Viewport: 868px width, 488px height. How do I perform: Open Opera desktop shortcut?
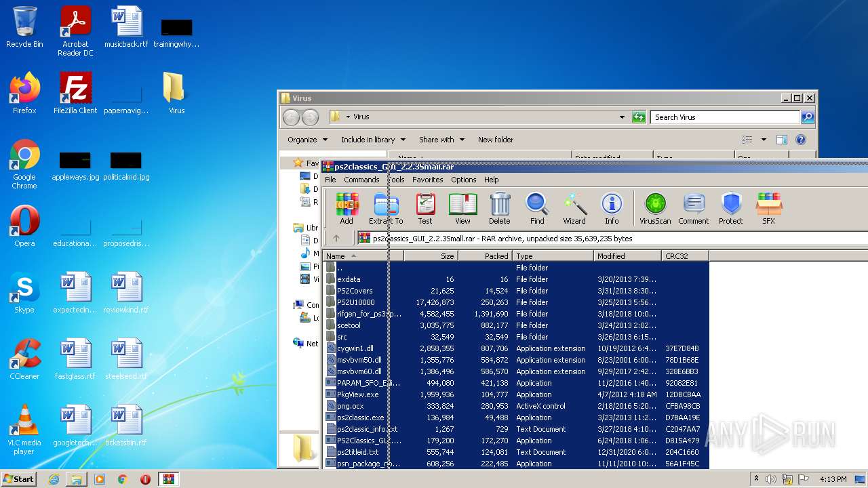click(24, 226)
